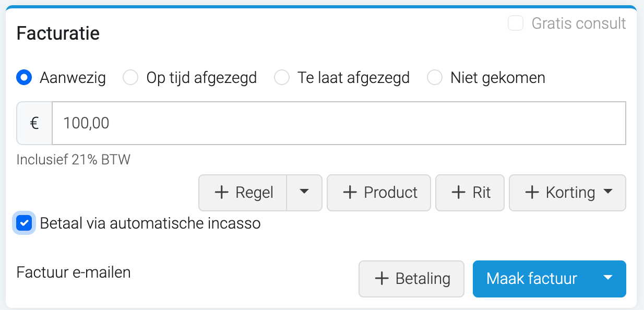This screenshot has width=644, height=310.
Task: Mark appointment as Niet gekomen
Action: (434, 78)
